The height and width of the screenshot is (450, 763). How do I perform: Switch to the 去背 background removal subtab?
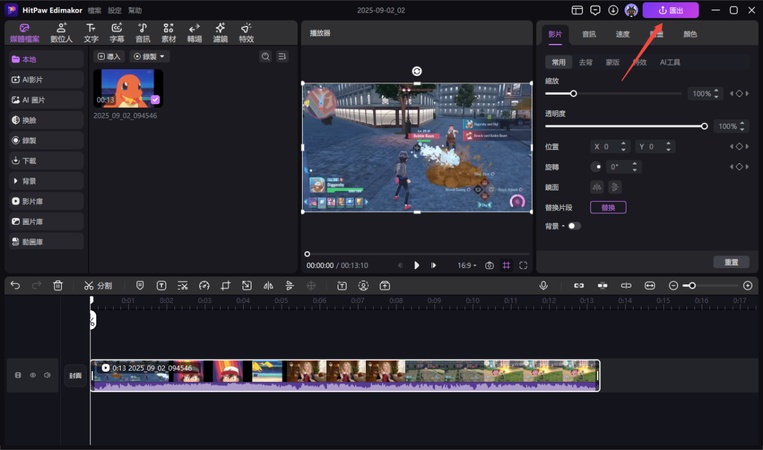[x=585, y=62]
